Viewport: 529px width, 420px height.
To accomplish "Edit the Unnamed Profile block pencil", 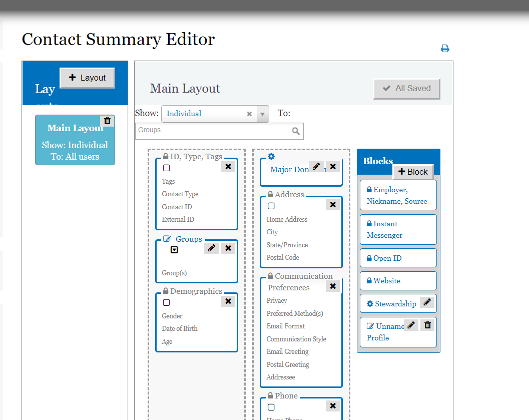I will [x=411, y=325].
